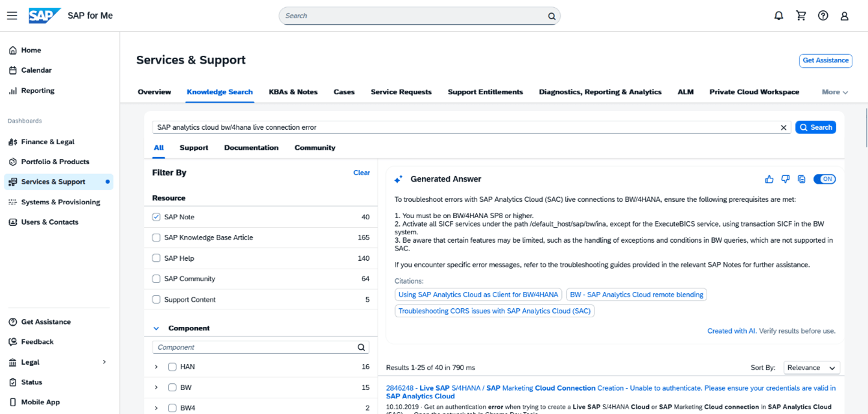Check SAP Knowledge Base Article filter
The height and width of the screenshot is (414, 868).
156,237
